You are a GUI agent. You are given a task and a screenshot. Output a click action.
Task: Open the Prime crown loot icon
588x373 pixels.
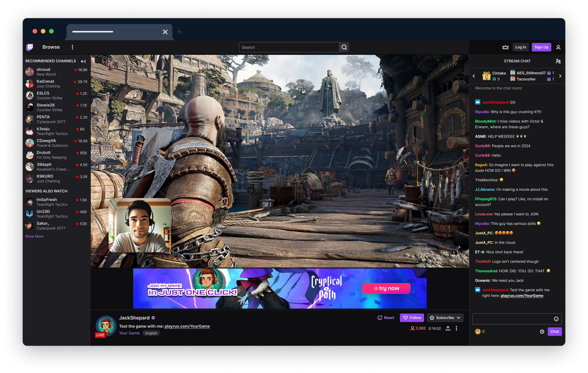(505, 47)
